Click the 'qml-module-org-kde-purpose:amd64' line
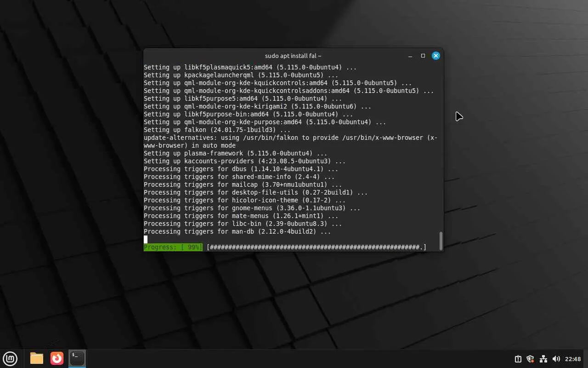 (265, 122)
